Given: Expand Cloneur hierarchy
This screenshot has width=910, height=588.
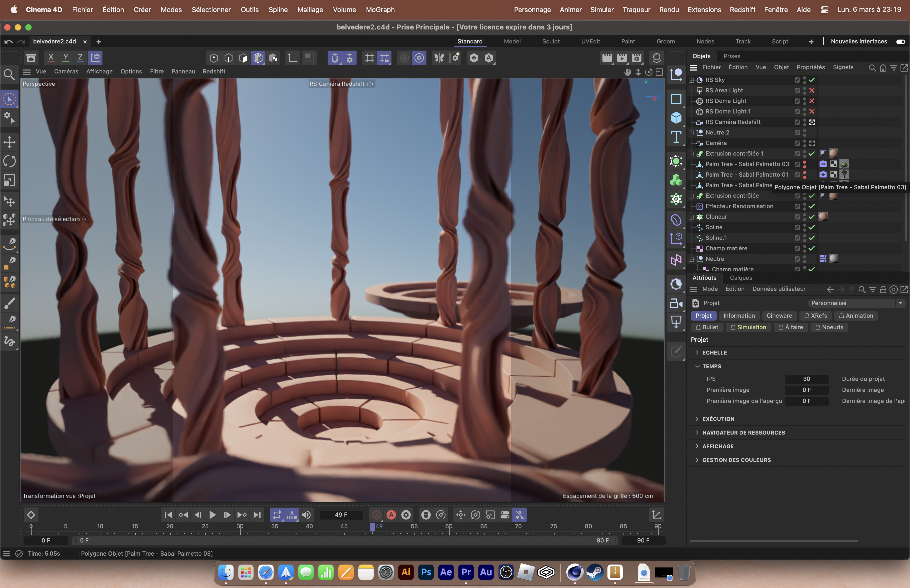Looking at the screenshot, I should 691,217.
